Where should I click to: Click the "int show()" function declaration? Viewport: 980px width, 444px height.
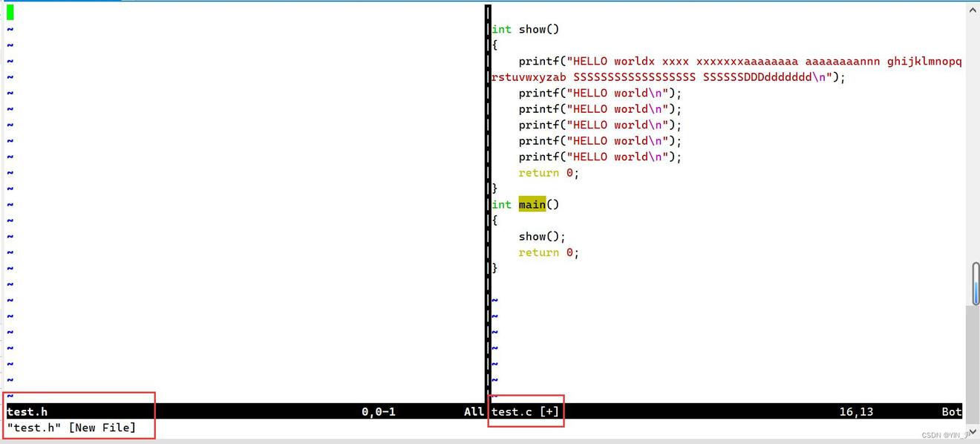525,29
